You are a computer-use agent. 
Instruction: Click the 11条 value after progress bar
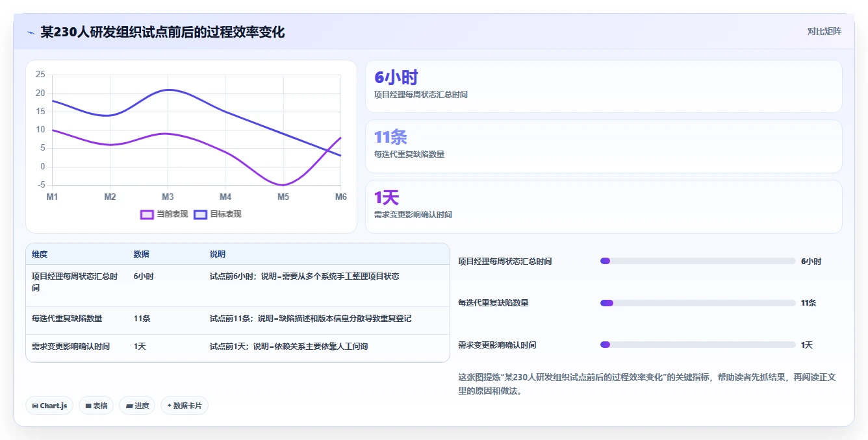click(x=809, y=303)
